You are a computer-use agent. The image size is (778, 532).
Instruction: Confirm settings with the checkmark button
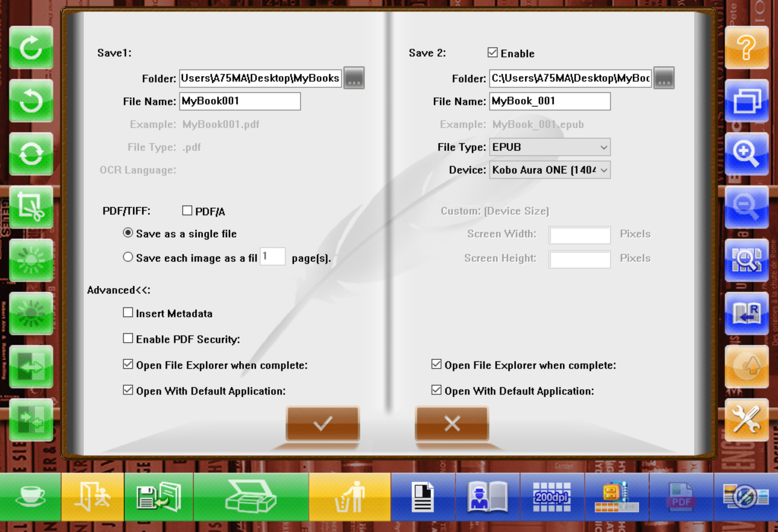322,424
